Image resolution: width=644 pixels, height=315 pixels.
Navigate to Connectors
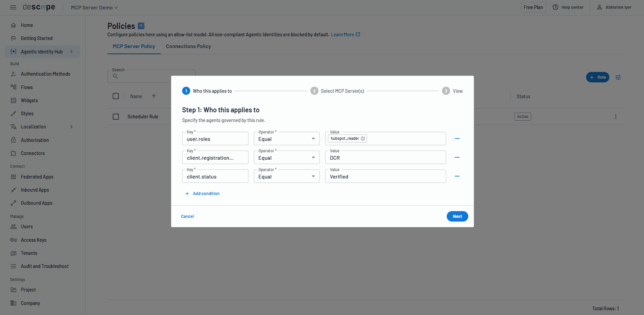[x=32, y=153]
